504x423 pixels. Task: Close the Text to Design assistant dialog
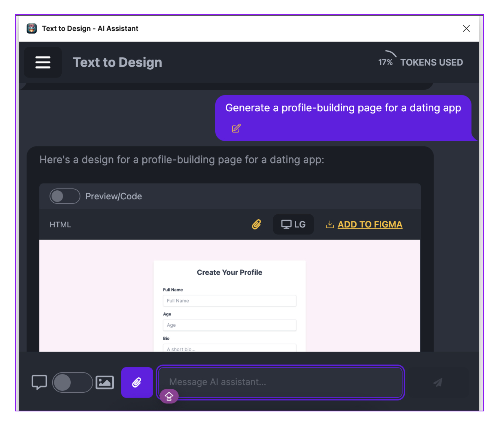coord(466,28)
